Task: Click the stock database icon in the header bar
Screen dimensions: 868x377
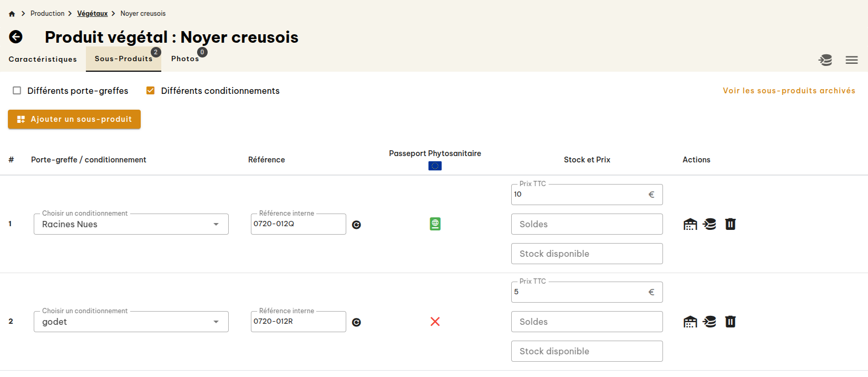Action: pos(825,60)
